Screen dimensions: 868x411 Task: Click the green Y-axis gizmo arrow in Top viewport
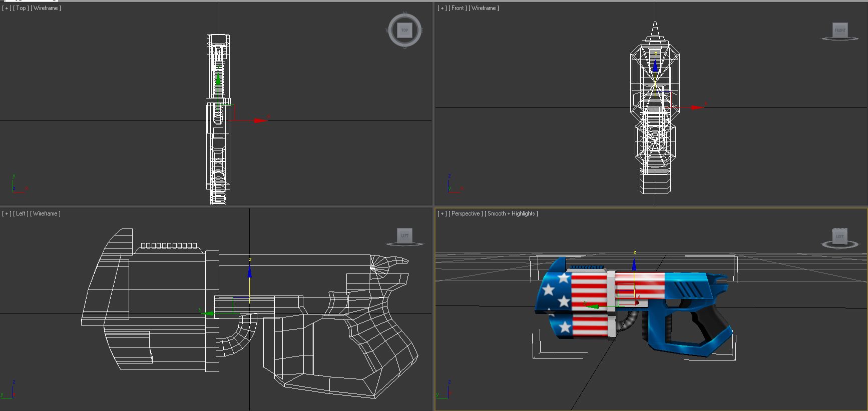[x=218, y=78]
